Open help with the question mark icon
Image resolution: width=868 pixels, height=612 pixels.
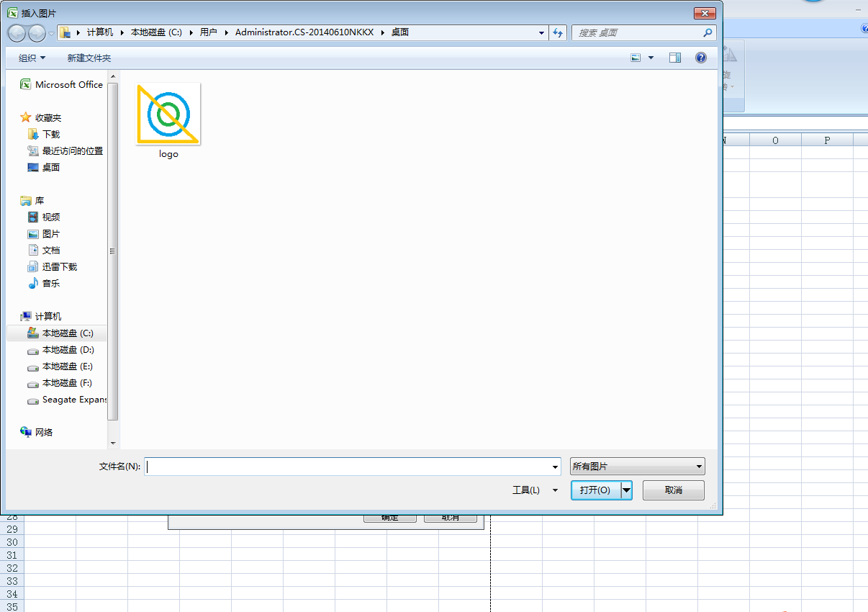701,58
